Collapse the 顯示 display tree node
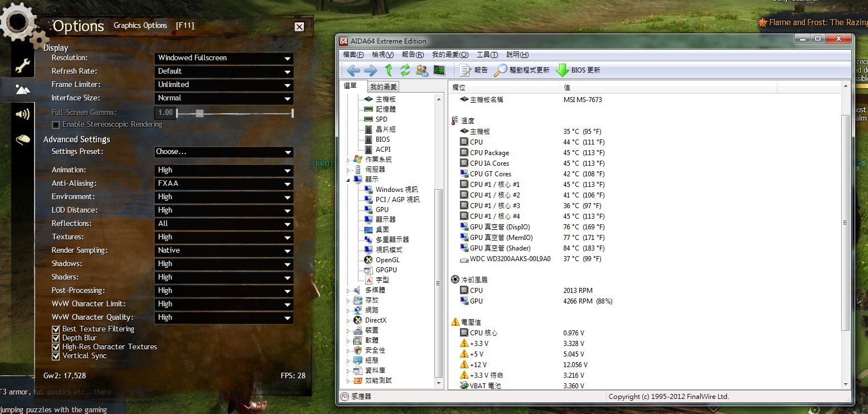Image resolution: width=868 pixels, height=414 pixels. tap(349, 180)
